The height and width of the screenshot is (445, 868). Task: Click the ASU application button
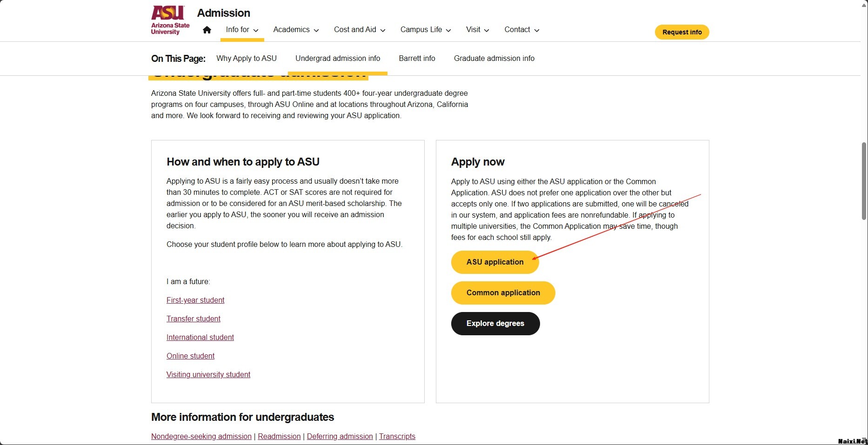tap(495, 262)
